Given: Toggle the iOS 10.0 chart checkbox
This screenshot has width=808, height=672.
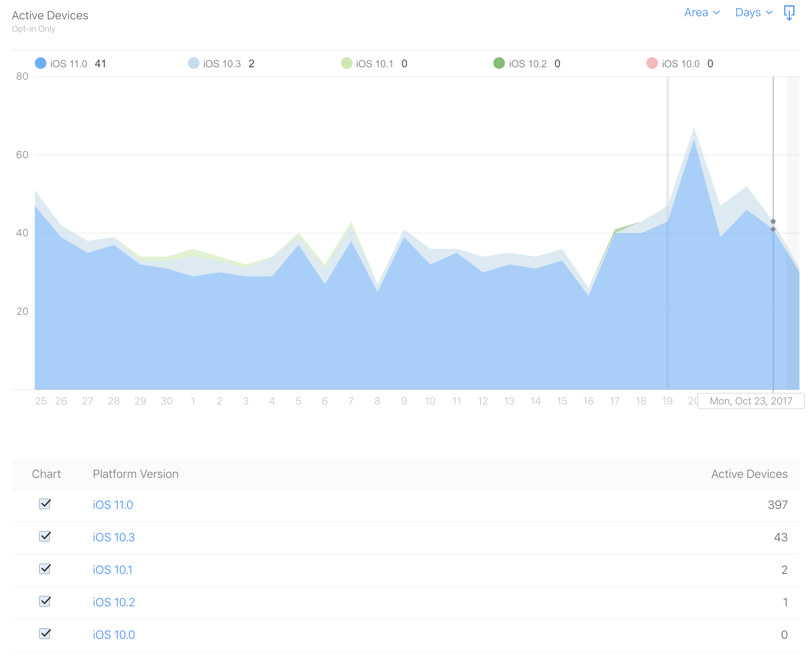Looking at the screenshot, I should (45, 634).
